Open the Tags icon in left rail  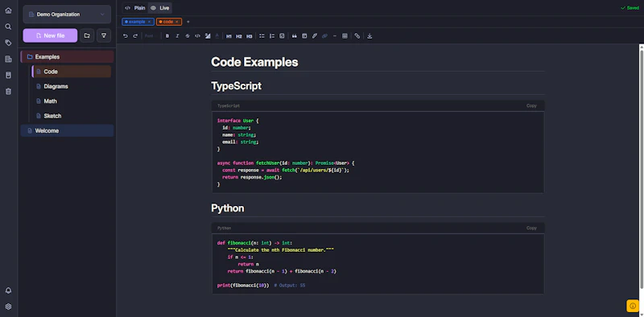point(8,43)
